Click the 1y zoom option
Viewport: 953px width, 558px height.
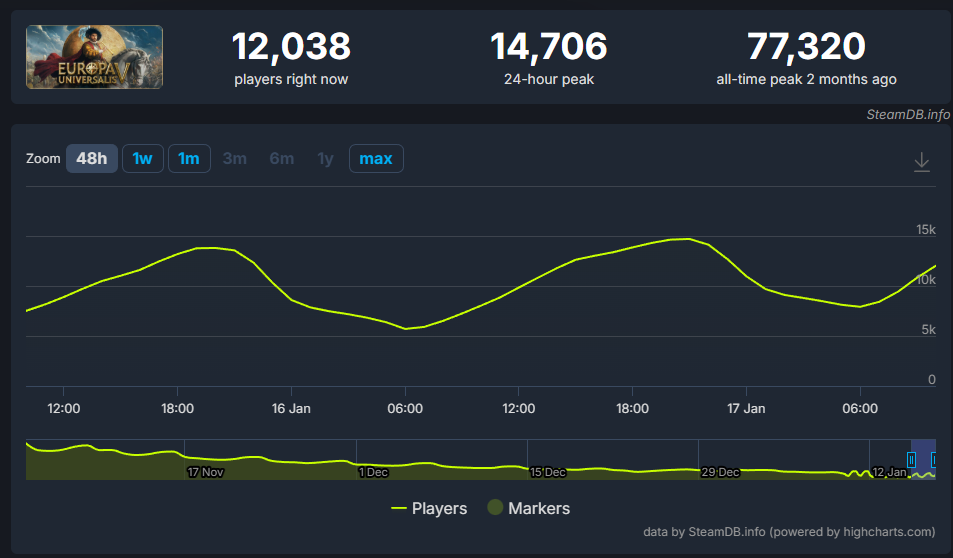coord(325,158)
